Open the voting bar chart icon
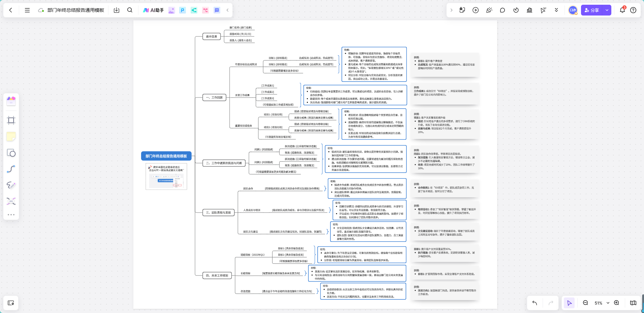644x313 pixels. click(529, 10)
